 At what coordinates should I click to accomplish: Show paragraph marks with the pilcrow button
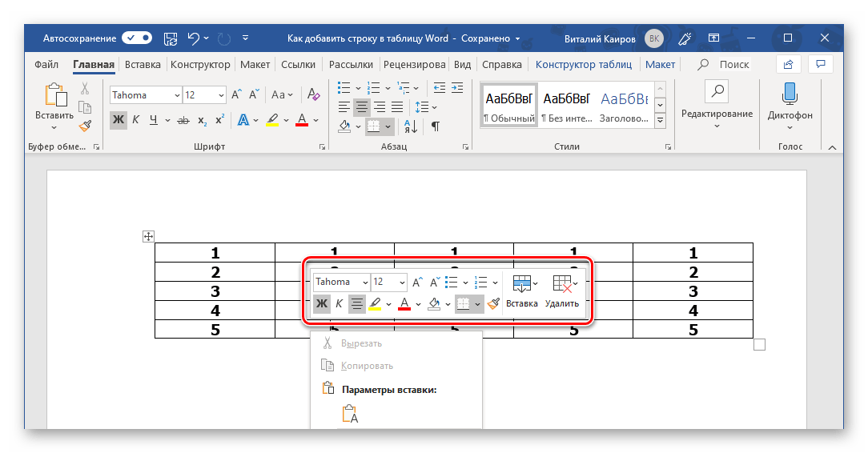(x=436, y=126)
